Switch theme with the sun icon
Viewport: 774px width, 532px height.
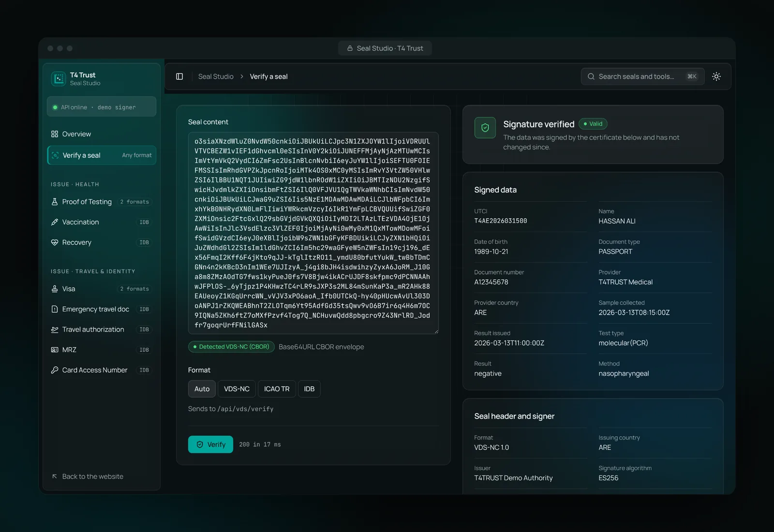pyautogui.click(x=716, y=76)
